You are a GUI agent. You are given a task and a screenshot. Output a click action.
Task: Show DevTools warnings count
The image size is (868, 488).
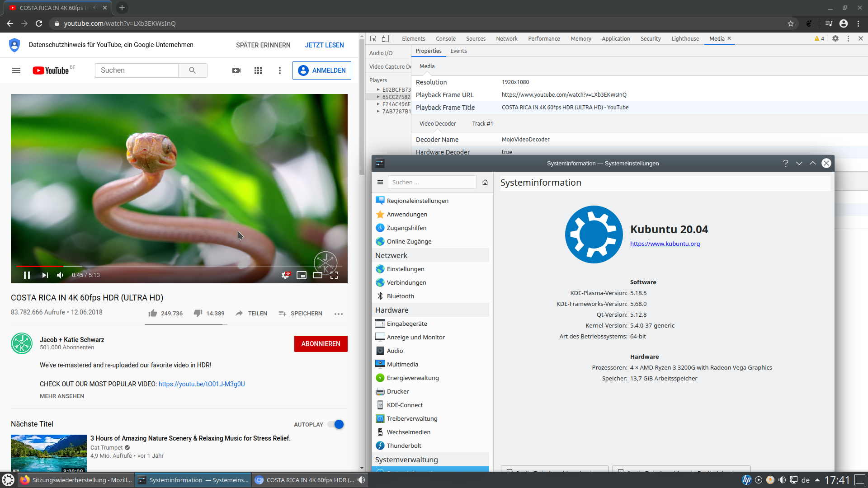819,39
